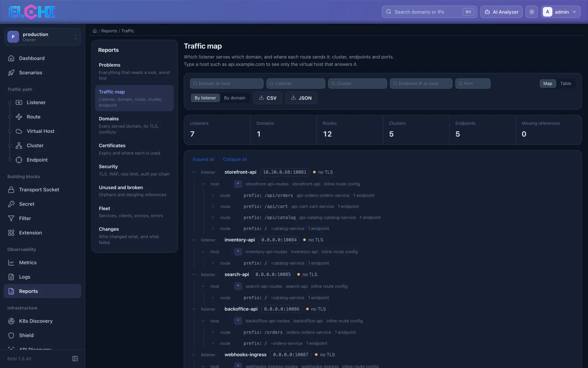Switch view to Table

click(565, 83)
